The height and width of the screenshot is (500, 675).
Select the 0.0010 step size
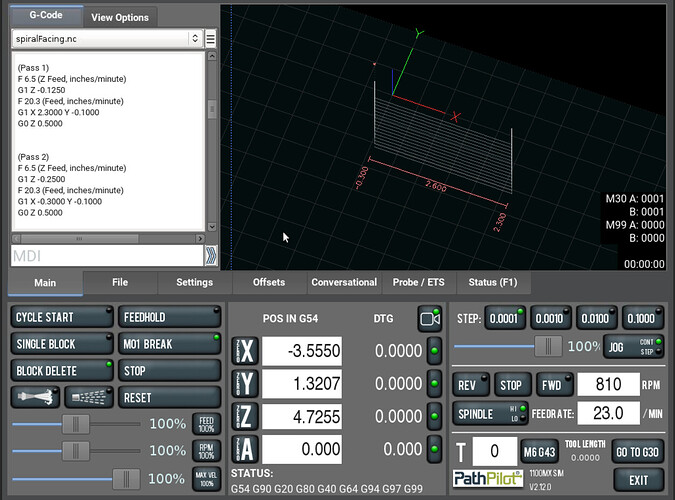point(551,318)
